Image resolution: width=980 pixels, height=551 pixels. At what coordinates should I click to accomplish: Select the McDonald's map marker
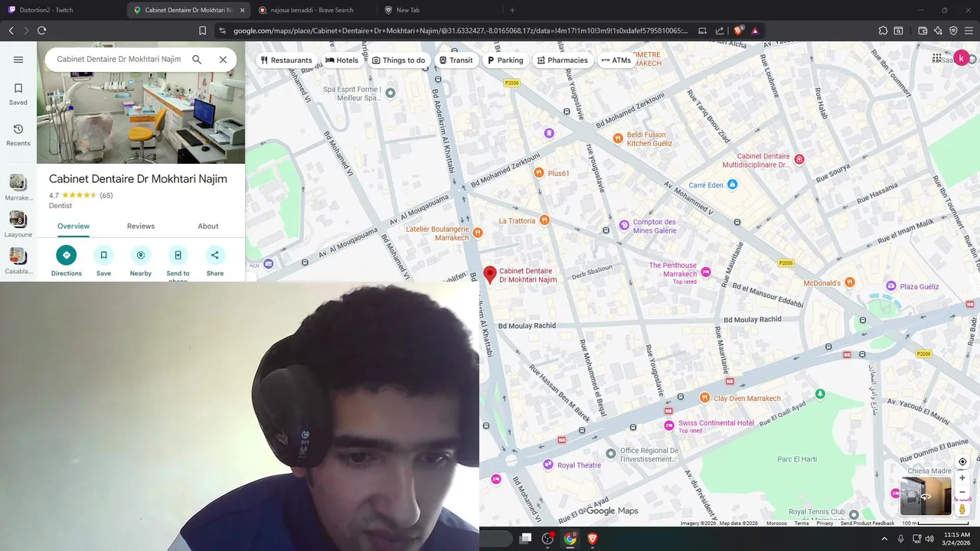(850, 283)
